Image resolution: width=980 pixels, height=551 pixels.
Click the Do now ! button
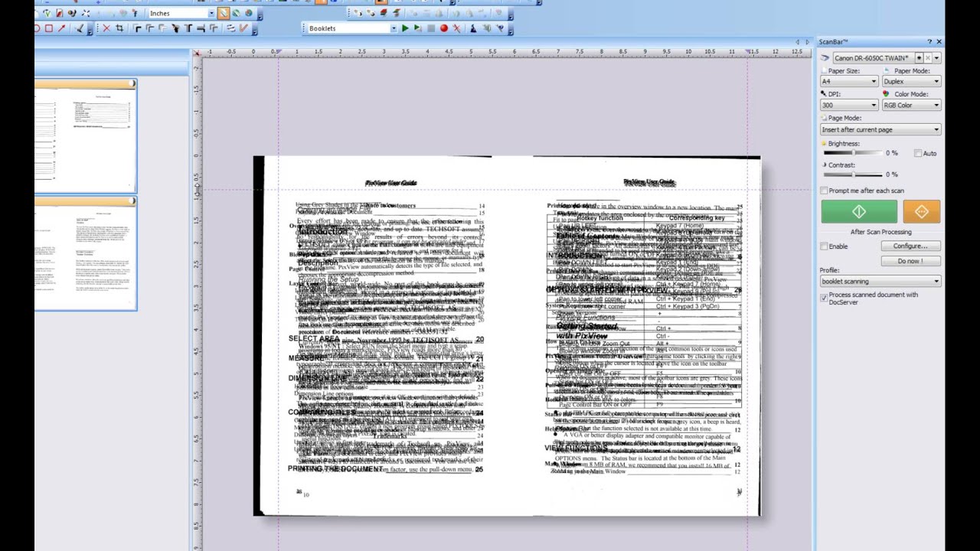[910, 261]
